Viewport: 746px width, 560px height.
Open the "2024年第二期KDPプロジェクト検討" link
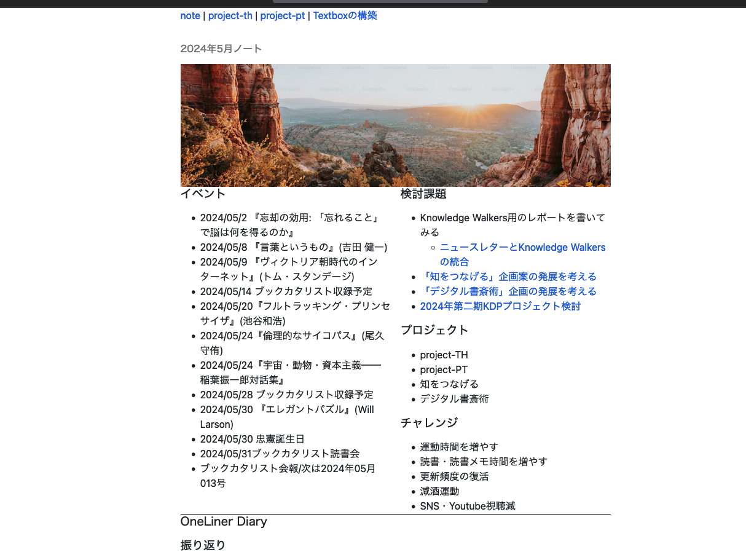point(500,306)
